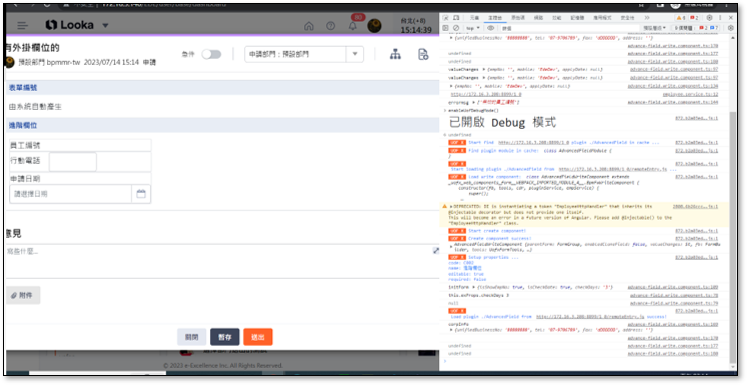Image resolution: width=747 pixels, height=385 pixels.
Task: Expand the dropdown arrow next to Looka
Action: point(105,26)
